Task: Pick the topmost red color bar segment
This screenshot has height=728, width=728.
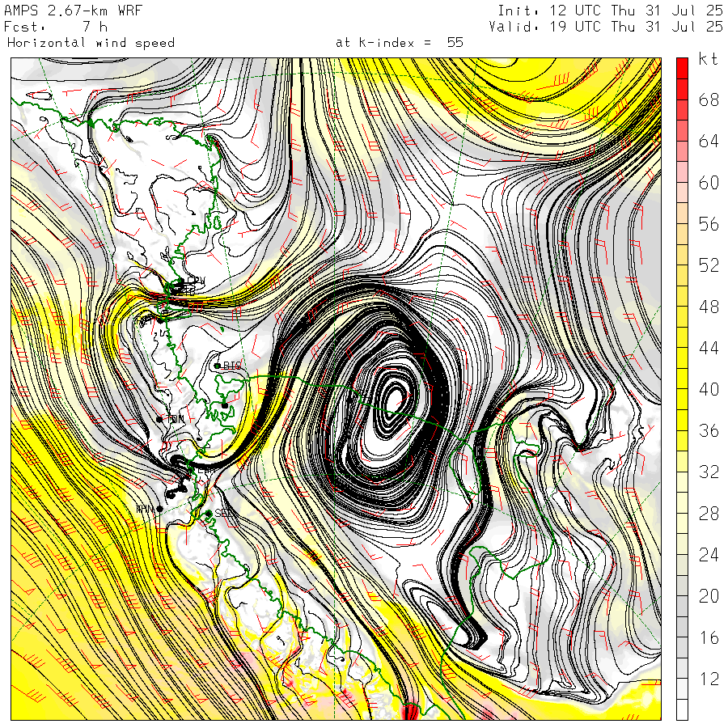Action: [682, 68]
